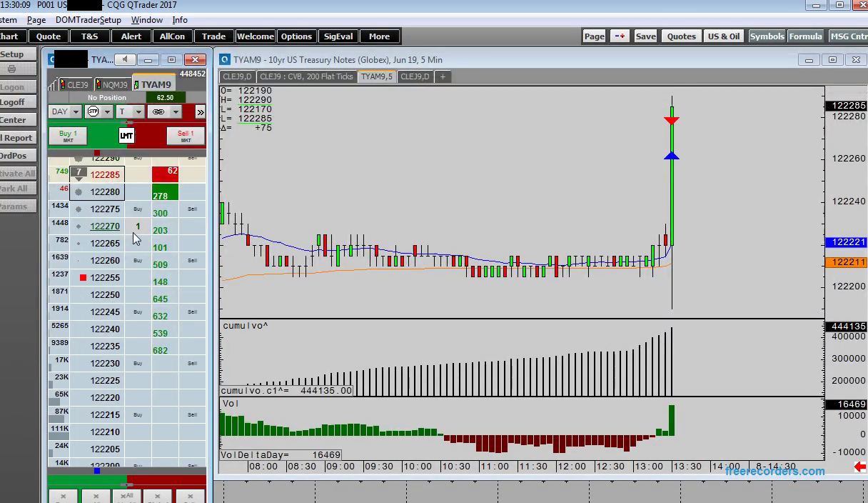Click the underlined 122270 price in the ladder
Screen dimensions: 868x503
(x=105, y=226)
